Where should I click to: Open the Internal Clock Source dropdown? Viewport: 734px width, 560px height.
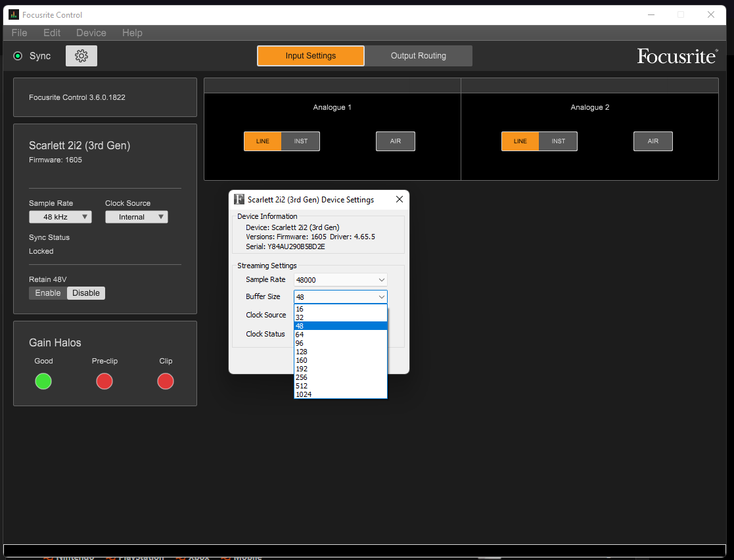(x=137, y=217)
